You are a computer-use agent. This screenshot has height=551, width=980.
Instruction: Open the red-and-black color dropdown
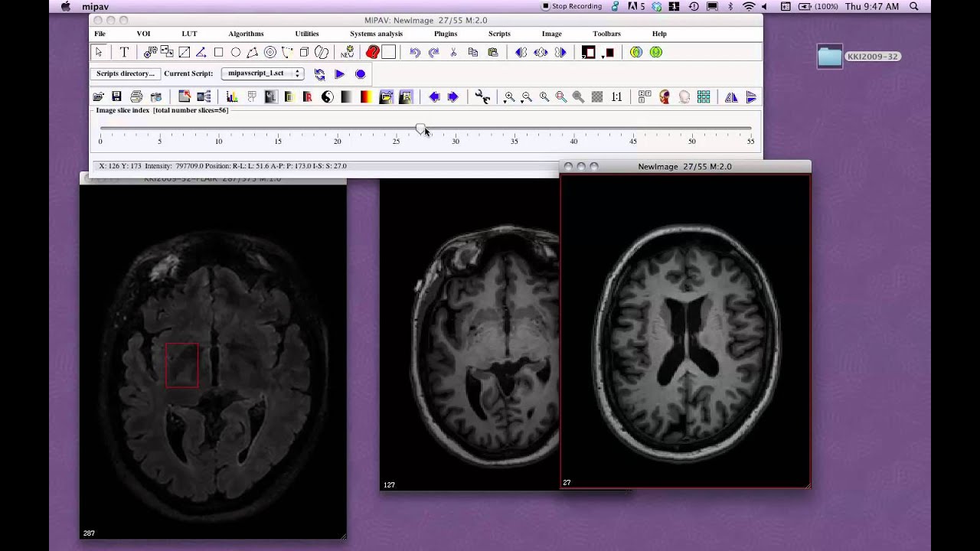(x=609, y=53)
